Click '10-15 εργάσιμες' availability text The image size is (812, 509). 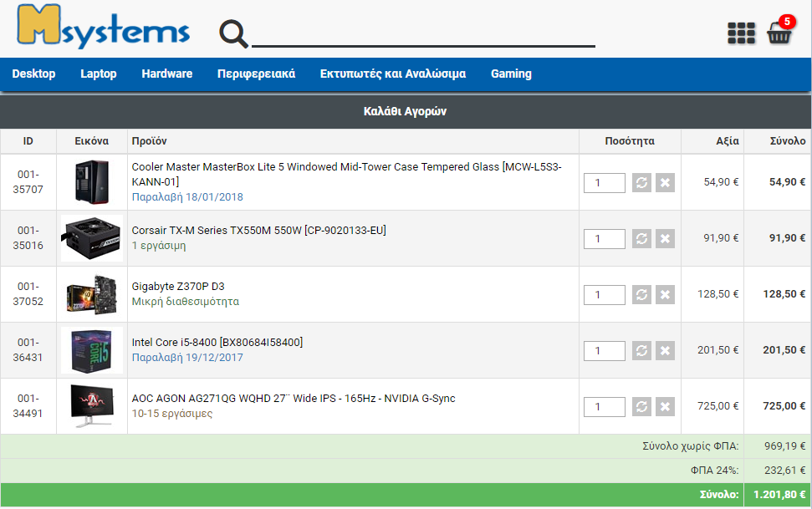pos(172,413)
